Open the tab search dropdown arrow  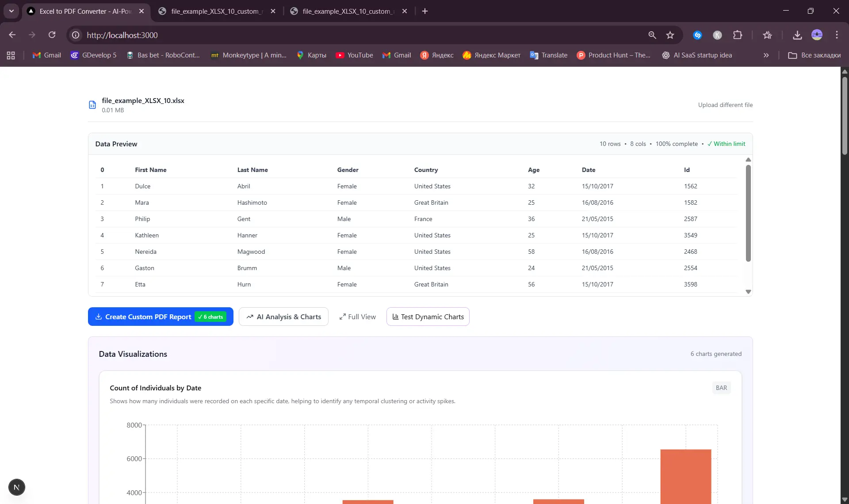pyautogui.click(x=11, y=11)
